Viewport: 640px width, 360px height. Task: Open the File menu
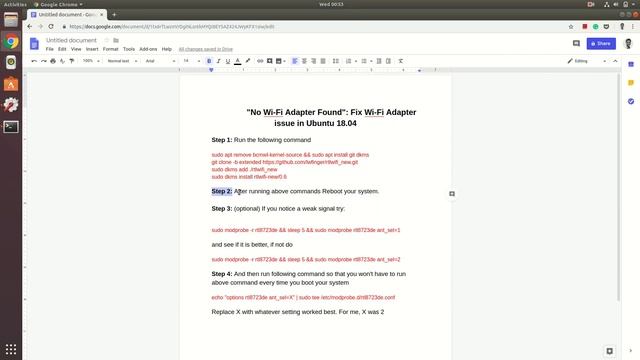pos(50,49)
